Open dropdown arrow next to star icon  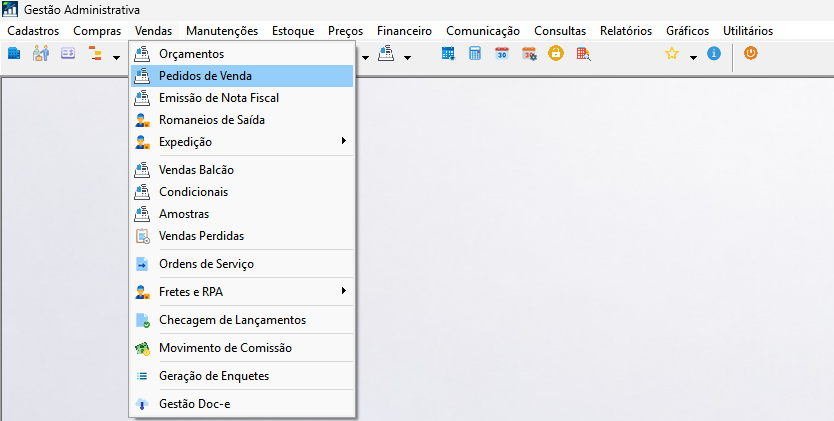(x=693, y=57)
